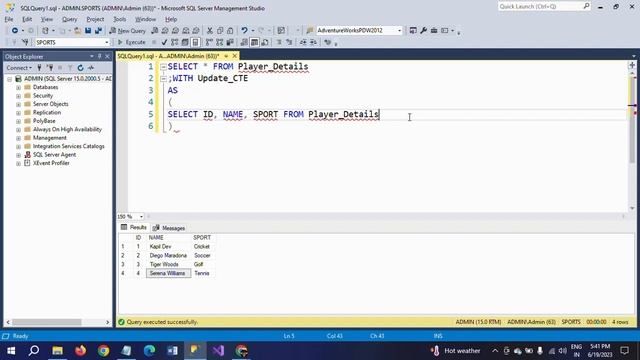Click Object Explorer horizontal scrollbar
The width and height of the screenshot is (640, 360).
click(47, 322)
